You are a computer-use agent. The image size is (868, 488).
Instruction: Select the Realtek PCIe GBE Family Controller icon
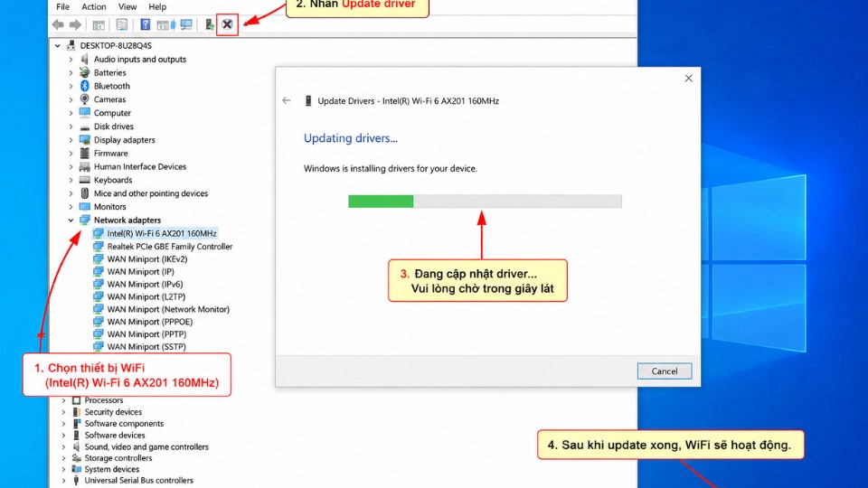point(99,246)
